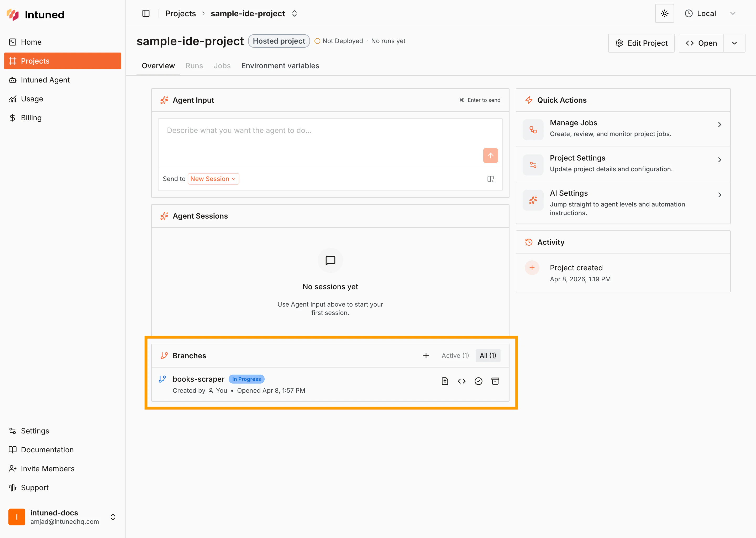756x538 pixels.
Task: Select the Active (1) branches filter
Action: pos(455,355)
